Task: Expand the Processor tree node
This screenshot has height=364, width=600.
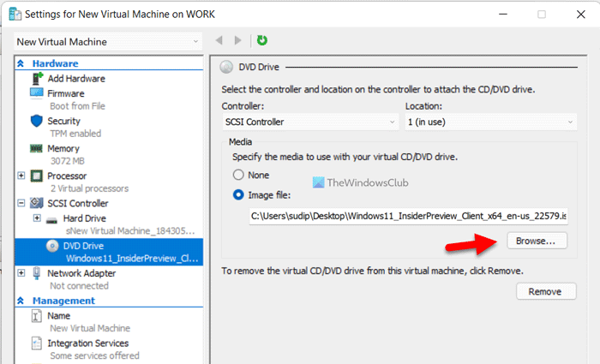Action: pyautogui.click(x=21, y=176)
